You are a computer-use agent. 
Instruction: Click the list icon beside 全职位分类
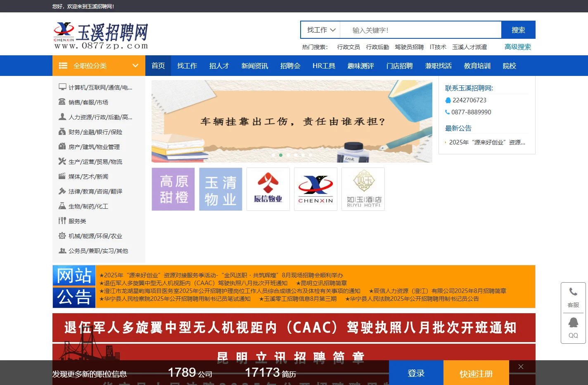[x=63, y=66]
